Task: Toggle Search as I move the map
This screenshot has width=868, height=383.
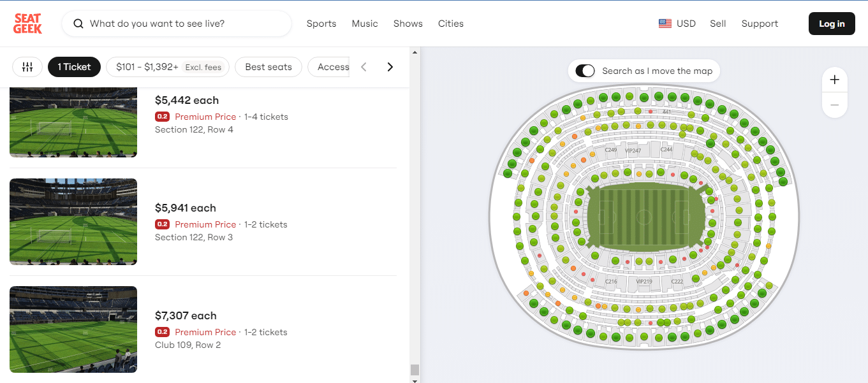Action: [x=585, y=71]
